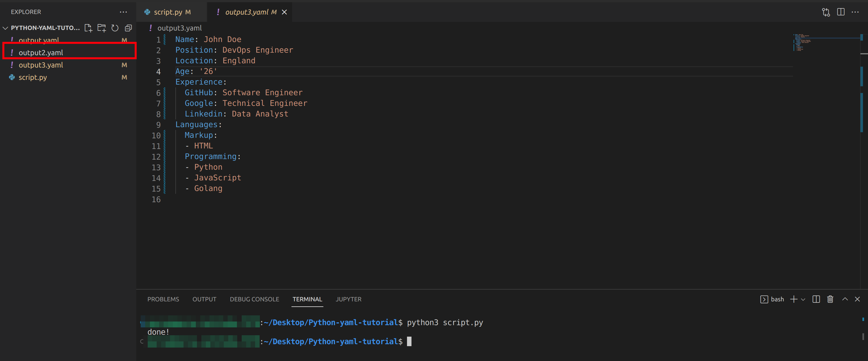Open the source control changes icon
The image size is (868, 361).
[826, 12]
